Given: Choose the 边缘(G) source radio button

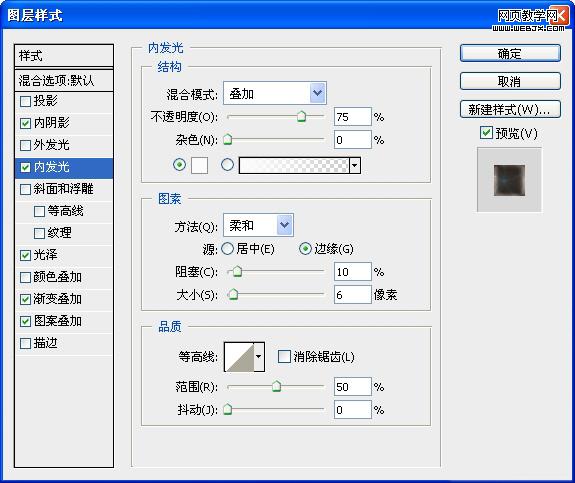Looking at the screenshot, I should [x=305, y=249].
